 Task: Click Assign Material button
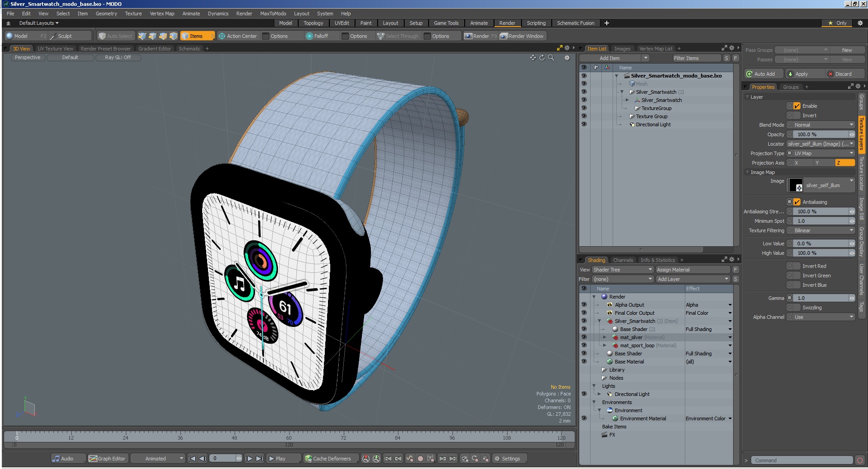693,270
